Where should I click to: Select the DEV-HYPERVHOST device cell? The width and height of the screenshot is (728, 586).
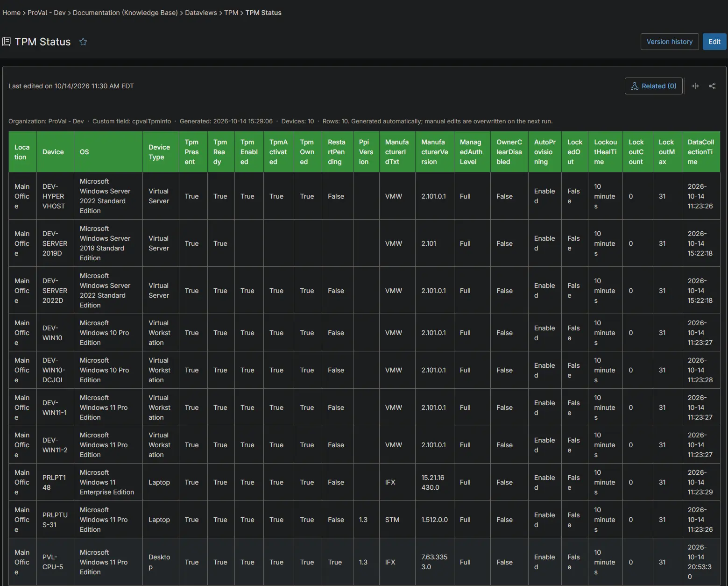pos(55,196)
